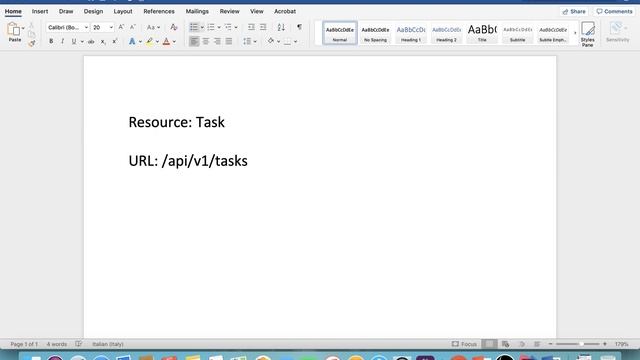
Task: Toggle superscript formatting
Action: pyautogui.click(x=115, y=41)
